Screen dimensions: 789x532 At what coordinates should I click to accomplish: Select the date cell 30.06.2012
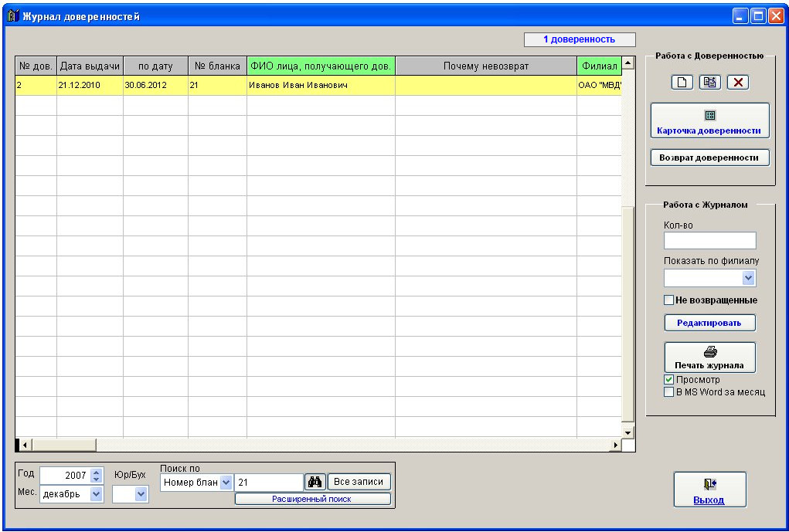pyautogui.click(x=155, y=85)
